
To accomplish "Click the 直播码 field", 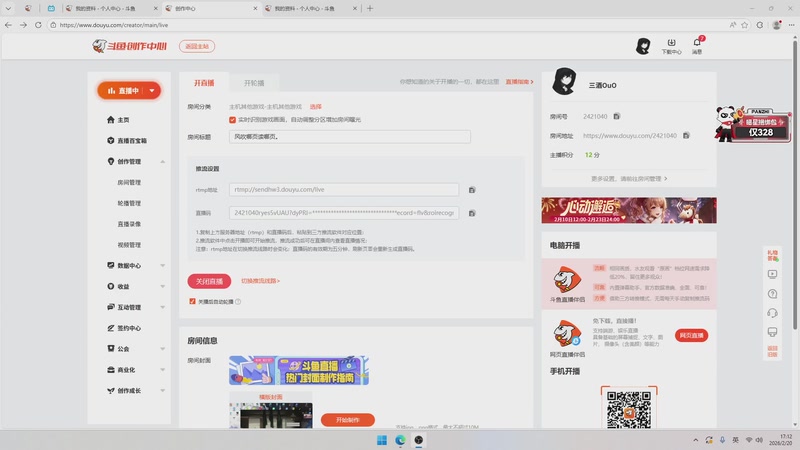I will pos(344,213).
